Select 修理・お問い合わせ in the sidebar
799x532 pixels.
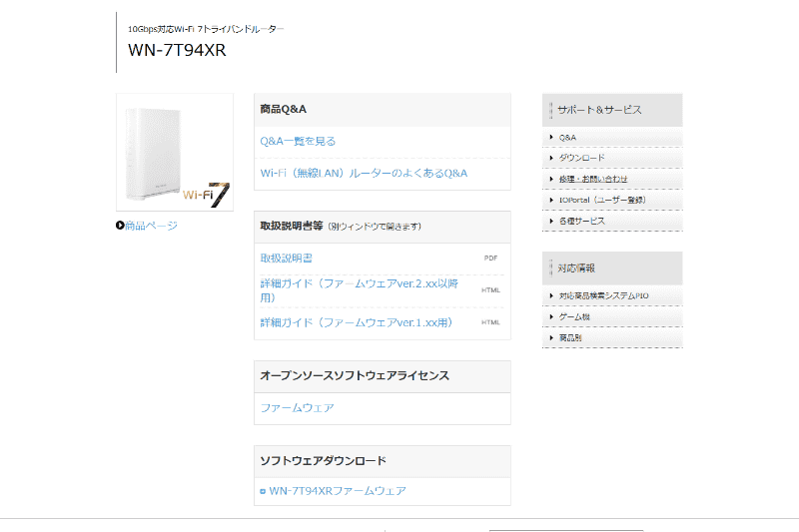click(x=593, y=180)
